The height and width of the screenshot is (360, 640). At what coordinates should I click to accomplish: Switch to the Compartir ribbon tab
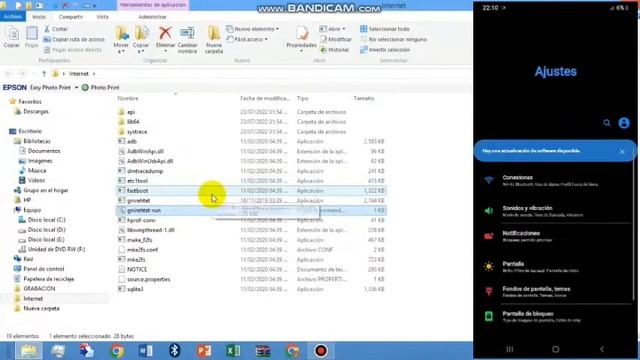[x=71, y=17]
